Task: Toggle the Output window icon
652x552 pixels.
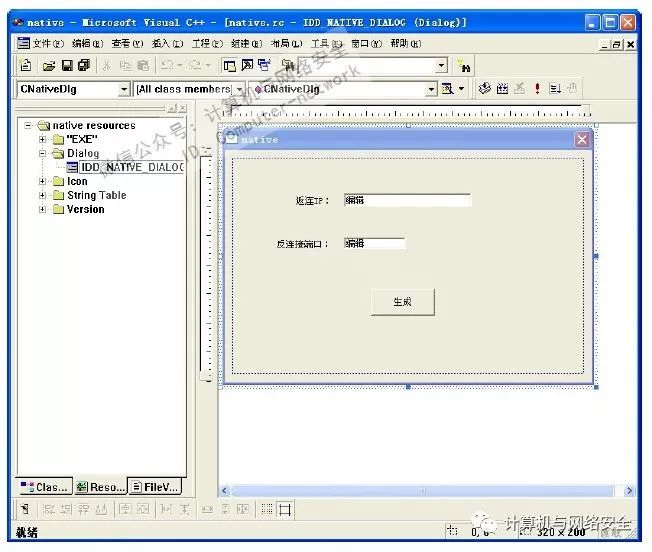Action: 247,65
